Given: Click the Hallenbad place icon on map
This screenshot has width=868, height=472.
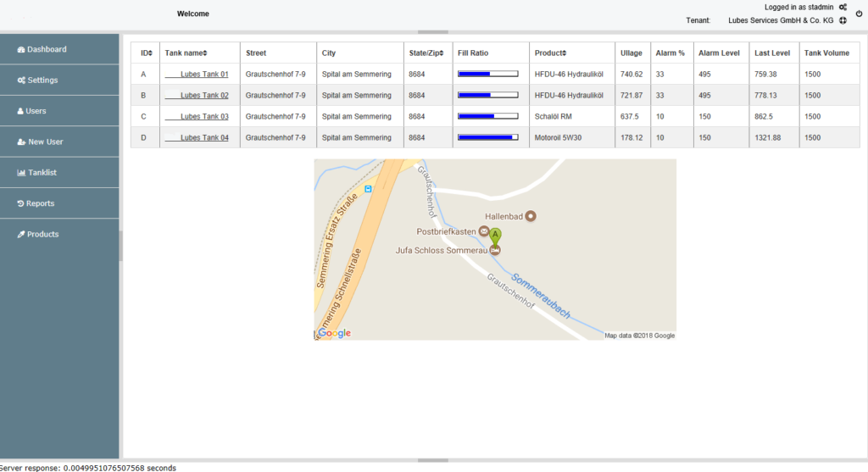Looking at the screenshot, I should [x=531, y=216].
